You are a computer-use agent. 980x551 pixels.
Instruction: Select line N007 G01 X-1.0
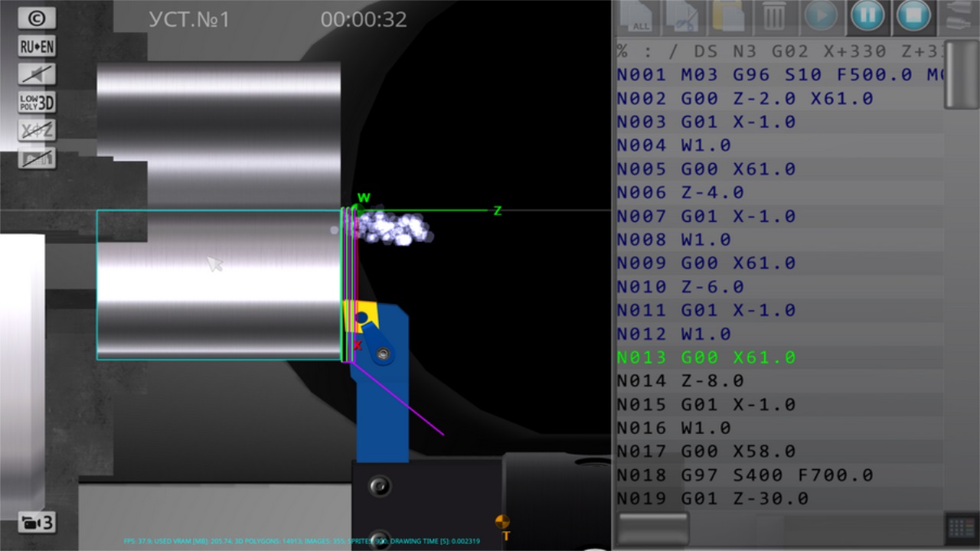point(779,217)
